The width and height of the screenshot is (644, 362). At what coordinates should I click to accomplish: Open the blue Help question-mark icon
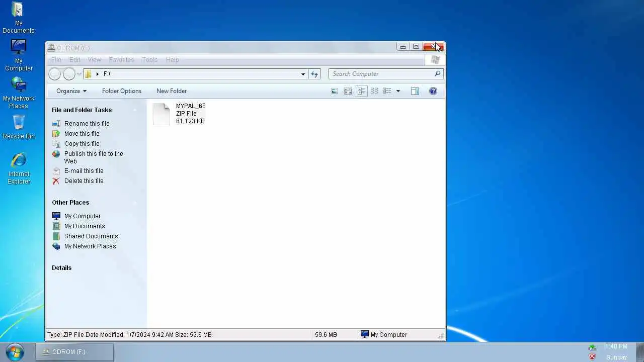click(x=433, y=91)
